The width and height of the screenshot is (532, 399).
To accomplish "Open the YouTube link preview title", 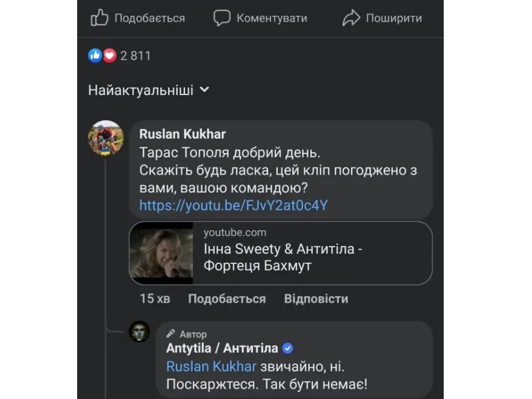I will tap(283, 257).
